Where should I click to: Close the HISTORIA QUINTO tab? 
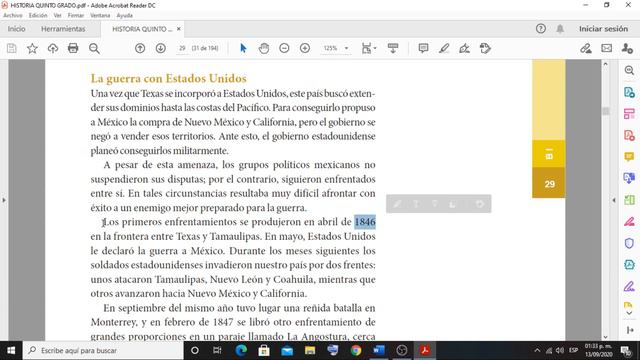pyautogui.click(x=179, y=29)
